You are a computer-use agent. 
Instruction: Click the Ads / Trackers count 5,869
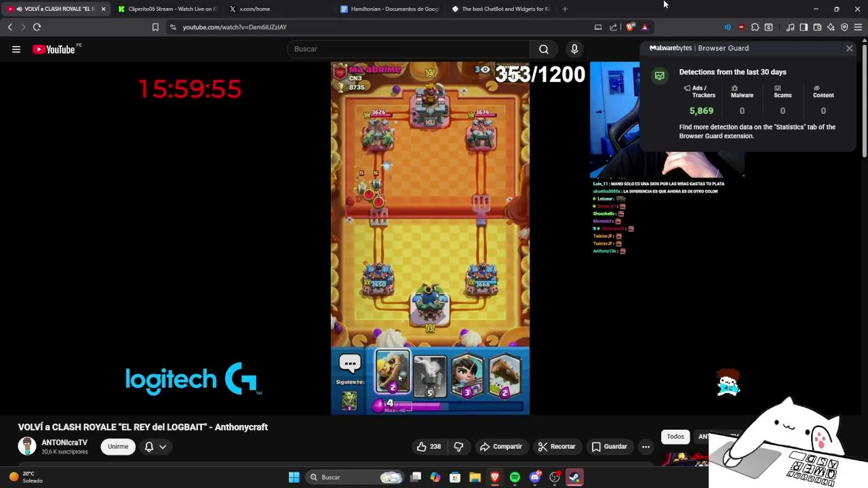[x=701, y=110]
